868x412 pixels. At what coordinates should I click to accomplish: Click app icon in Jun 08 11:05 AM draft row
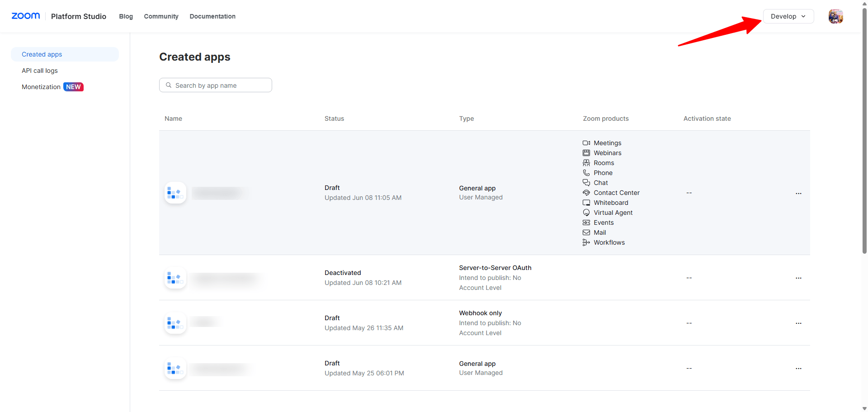(x=175, y=193)
